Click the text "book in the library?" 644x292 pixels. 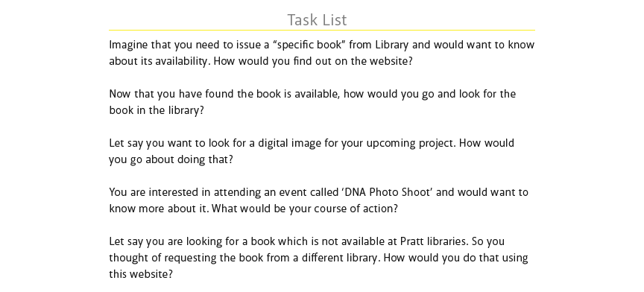157,110
